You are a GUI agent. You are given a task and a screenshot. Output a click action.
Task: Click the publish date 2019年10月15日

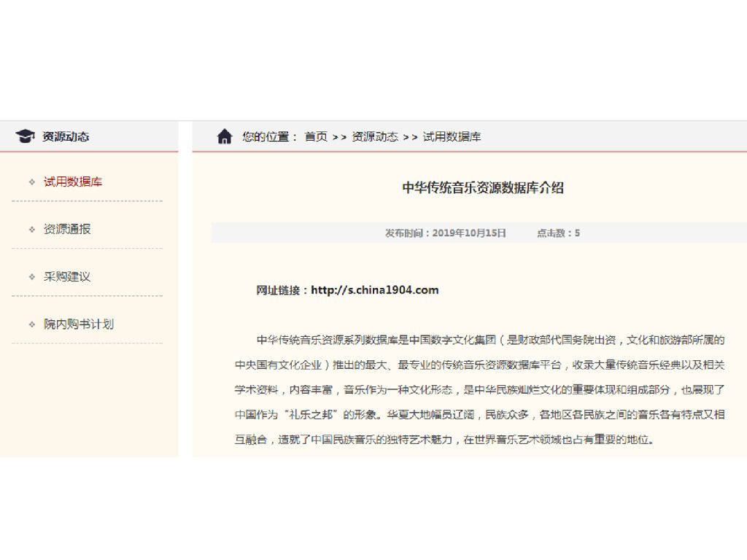pyautogui.click(x=469, y=233)
